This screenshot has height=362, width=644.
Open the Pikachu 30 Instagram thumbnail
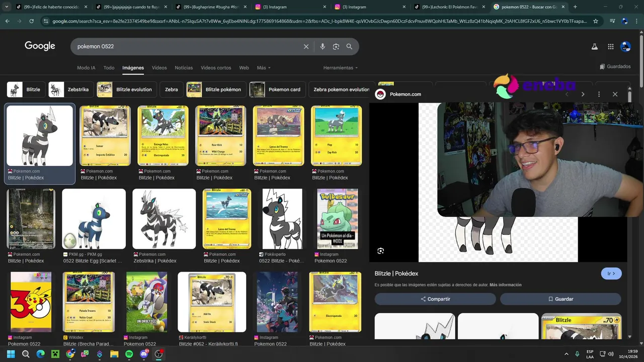coord(31,302)
